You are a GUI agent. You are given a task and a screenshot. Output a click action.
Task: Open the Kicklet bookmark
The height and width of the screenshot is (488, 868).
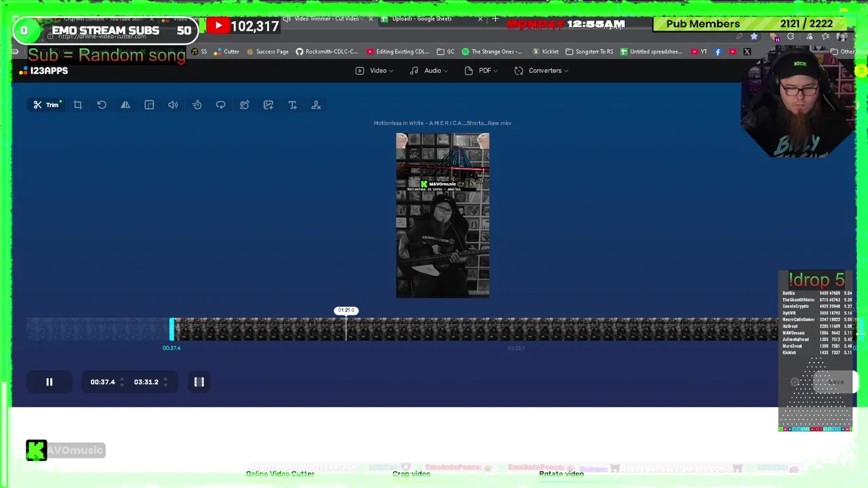coord(545,52)
